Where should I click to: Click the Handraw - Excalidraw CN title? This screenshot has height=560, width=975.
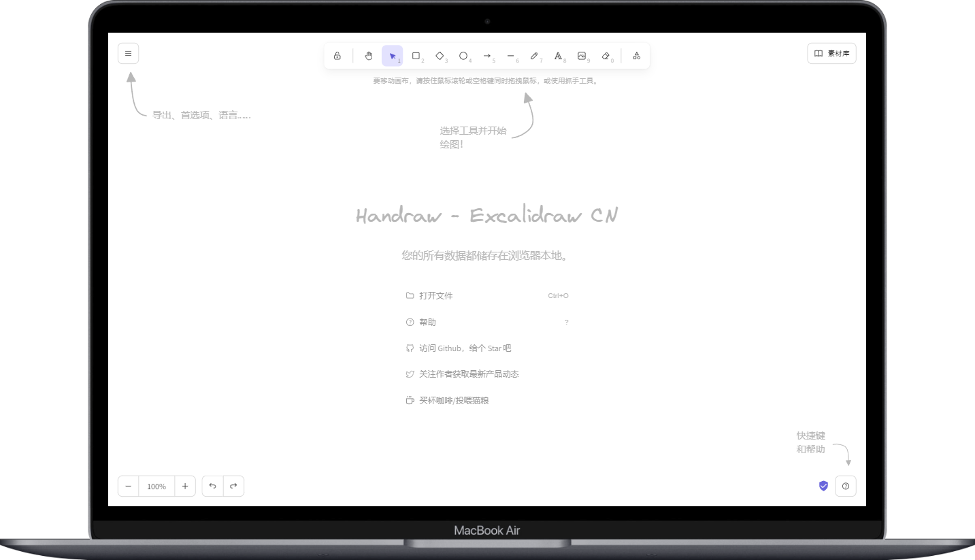click(x=487, y=216)
